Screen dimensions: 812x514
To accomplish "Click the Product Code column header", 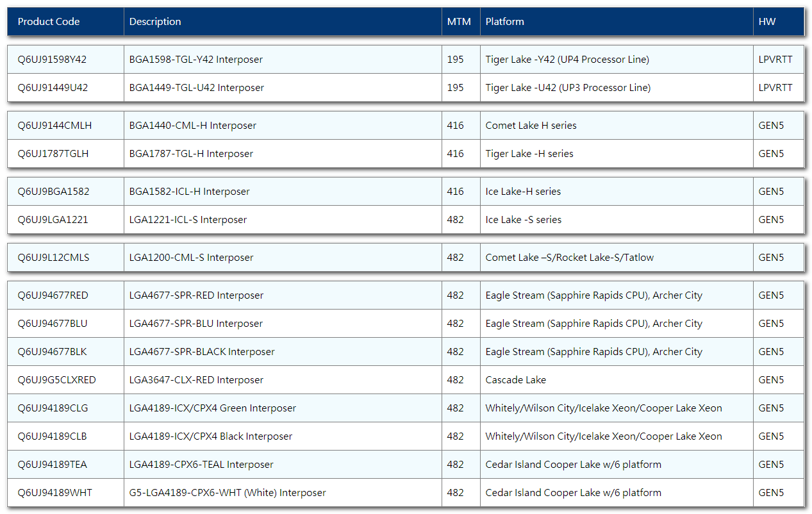I will coord(49,22).
